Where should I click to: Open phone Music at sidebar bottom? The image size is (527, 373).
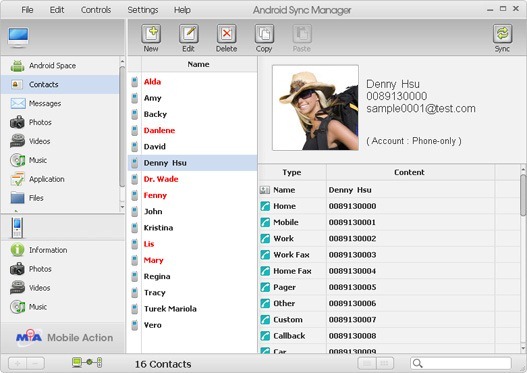pos(63,307)
